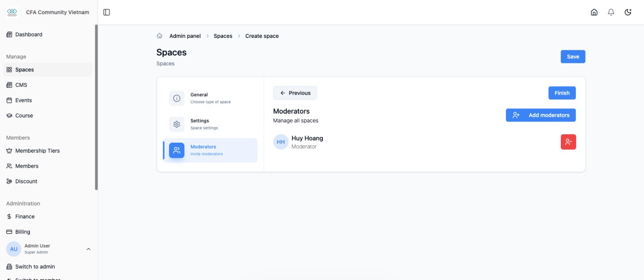Expand the Admin User account chevron
The height and width of the screenshot is (280, 644).
click(x=88, y=249)
